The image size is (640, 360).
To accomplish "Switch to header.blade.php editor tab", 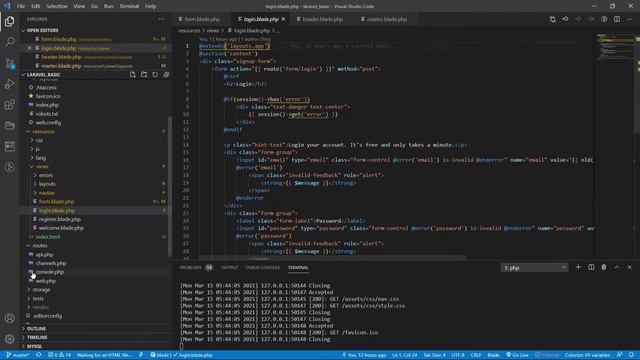I will tap(322, 19).
